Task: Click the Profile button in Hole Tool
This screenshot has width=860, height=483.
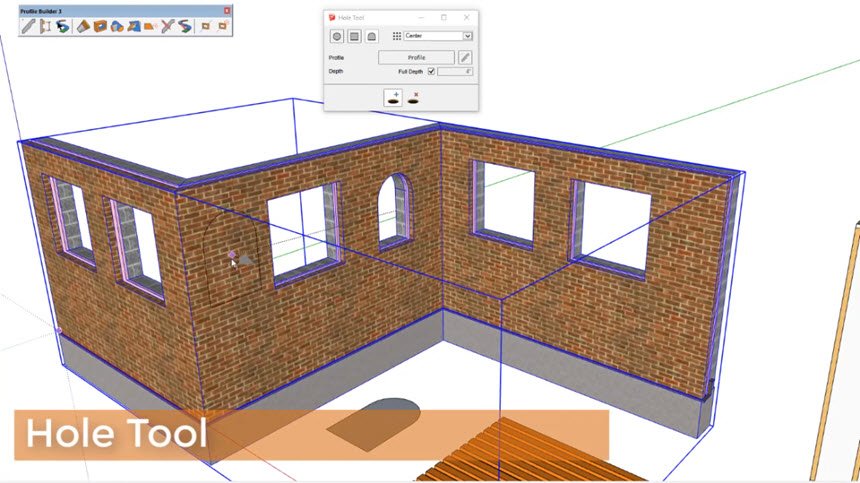Action: click(416, 57)
